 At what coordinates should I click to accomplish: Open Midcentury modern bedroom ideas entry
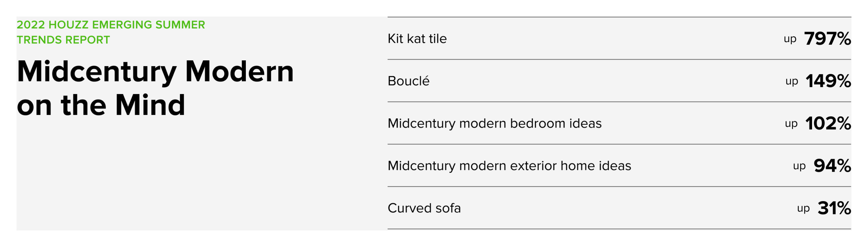[x=495, y=123]
